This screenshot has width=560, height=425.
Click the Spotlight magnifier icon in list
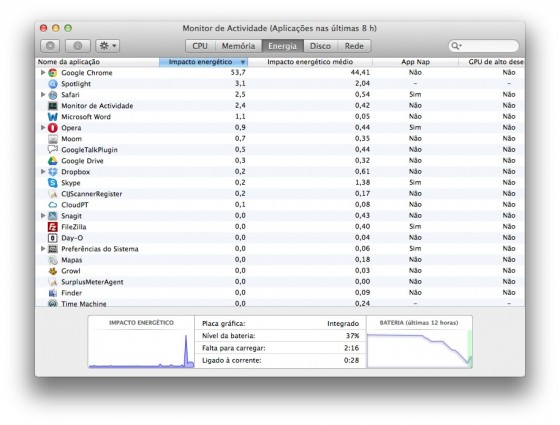(x=52, y=84)
